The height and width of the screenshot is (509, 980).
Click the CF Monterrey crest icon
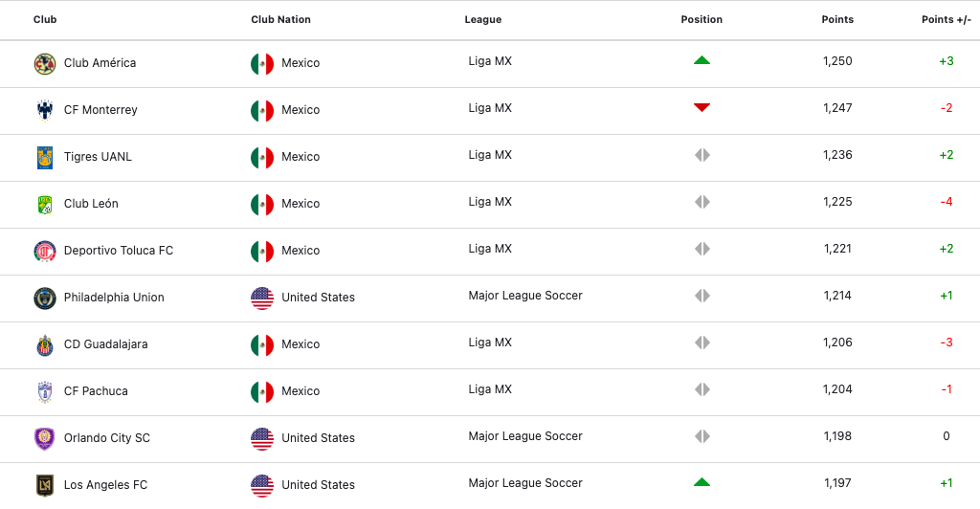(45, 110)
